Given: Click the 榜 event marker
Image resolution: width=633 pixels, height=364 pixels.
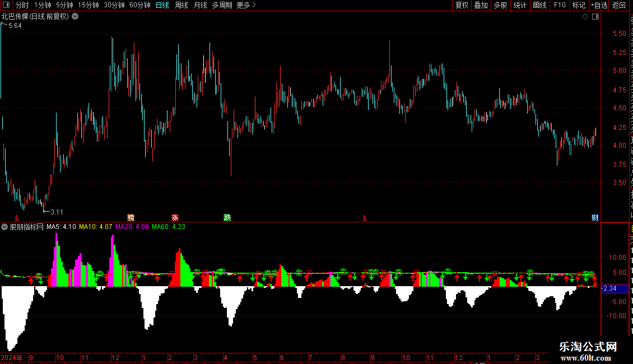Looking at the screenshot, I should coord(131,218).
